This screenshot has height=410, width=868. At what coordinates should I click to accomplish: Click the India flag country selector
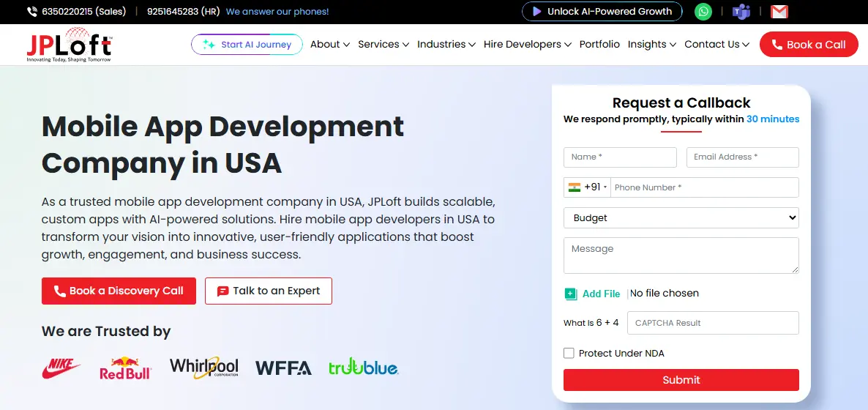[587, 187]
